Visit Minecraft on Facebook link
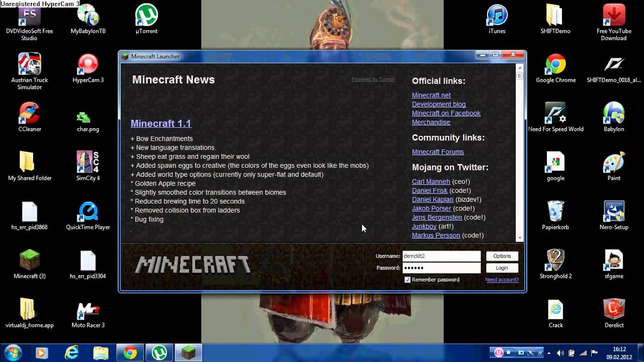 coord(446,113)
